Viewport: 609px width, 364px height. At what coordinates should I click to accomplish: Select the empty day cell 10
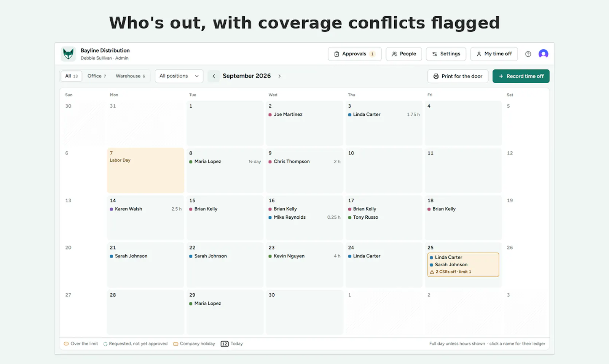click(x=384, y=170)
